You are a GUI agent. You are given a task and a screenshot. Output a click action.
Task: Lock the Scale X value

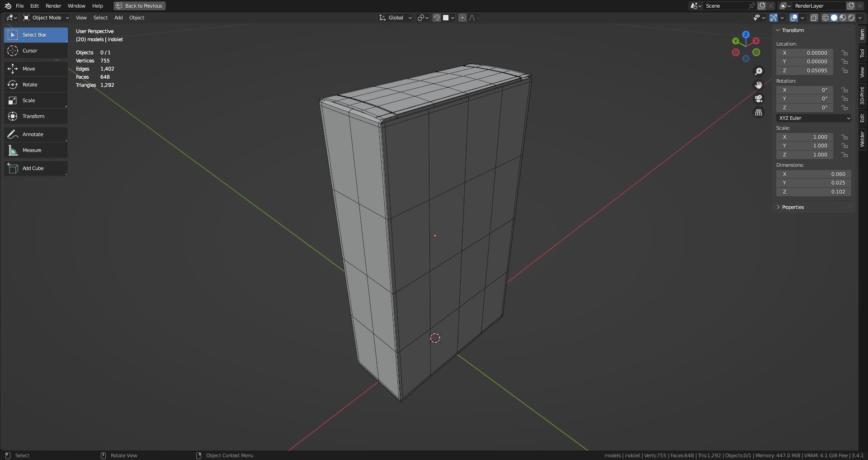(x=844, y=137)
